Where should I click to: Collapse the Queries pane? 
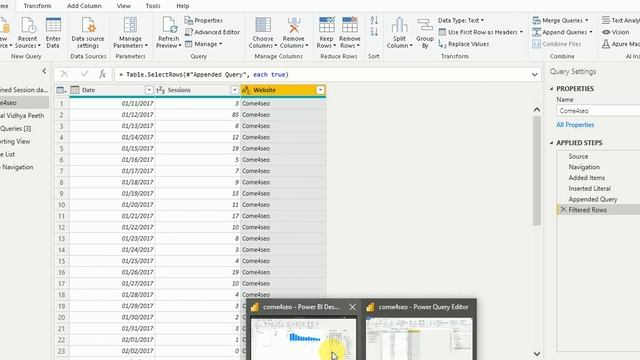click(x=44, y=71)
